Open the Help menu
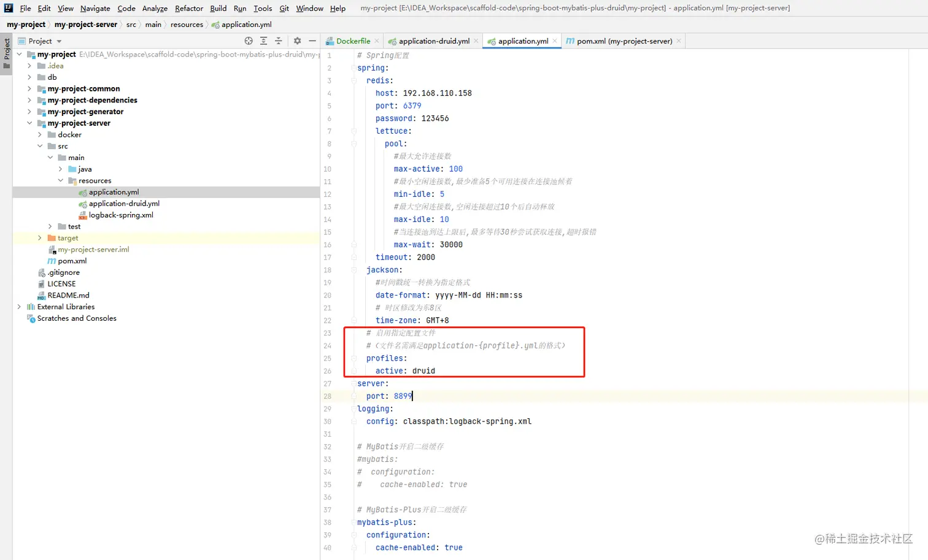 click(x=338, y=8)
